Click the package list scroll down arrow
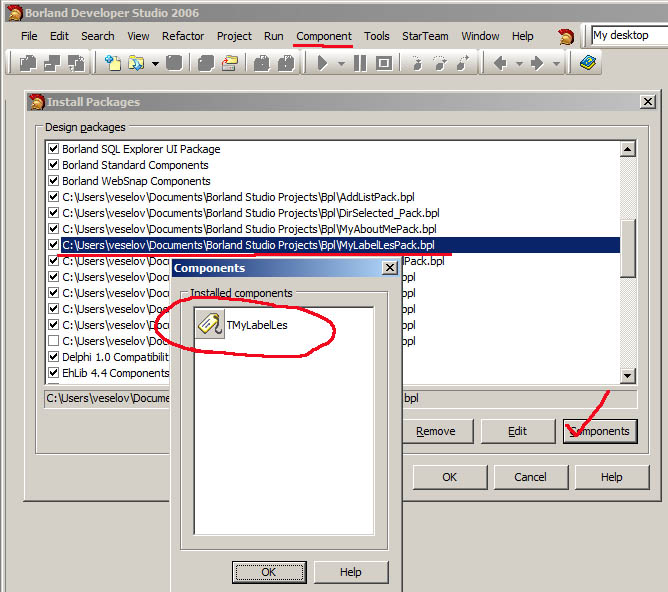The height and width of the screenshot is (592, 668). (628, 375)
